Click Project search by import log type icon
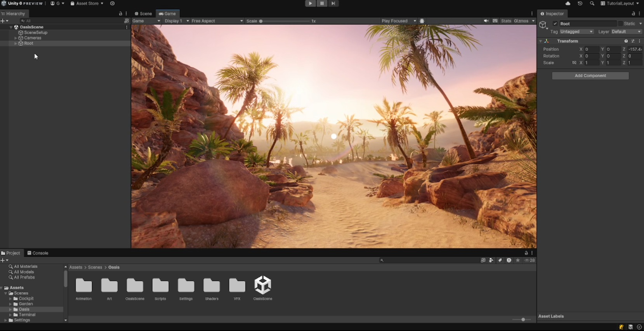Image resolution: width=644 pixels, height=331 pixels. click(509, 260)
